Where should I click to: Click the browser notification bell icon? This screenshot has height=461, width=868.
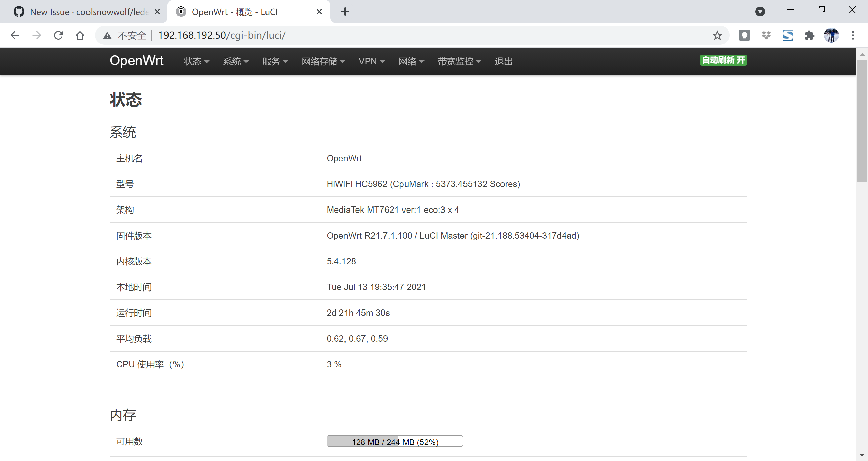tap(744, 35)
